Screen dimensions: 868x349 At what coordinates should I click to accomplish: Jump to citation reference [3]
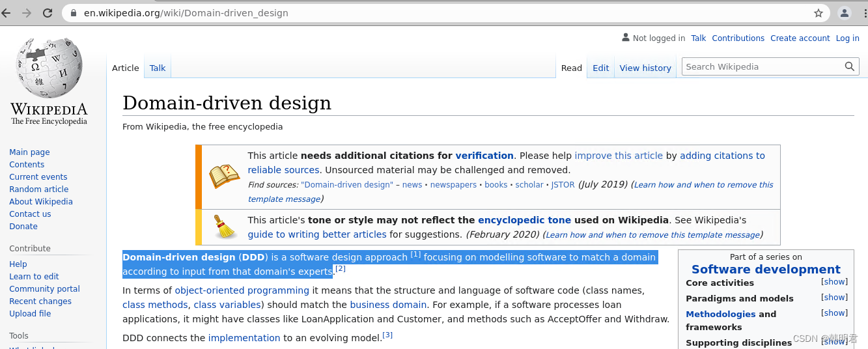[387, 335]
